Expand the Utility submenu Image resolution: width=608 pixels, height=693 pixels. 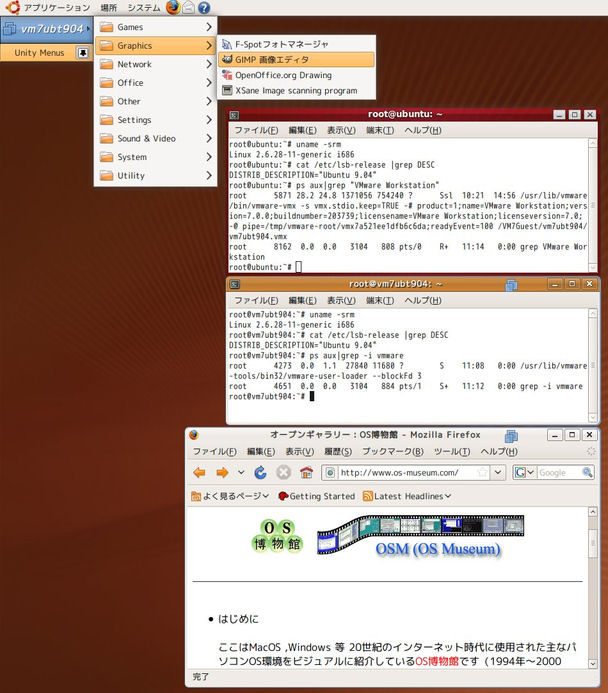tap(156, 175)
